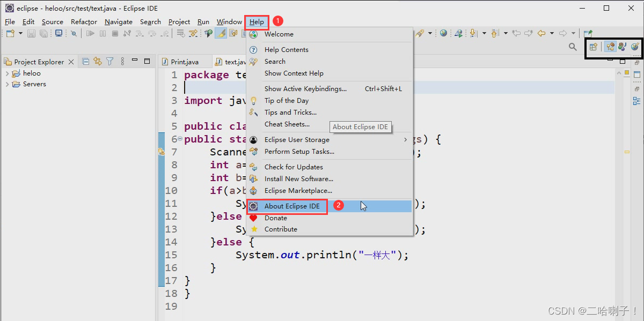
Task: Expand the Eclipse User Storage submenu
Action: [330, 139]
